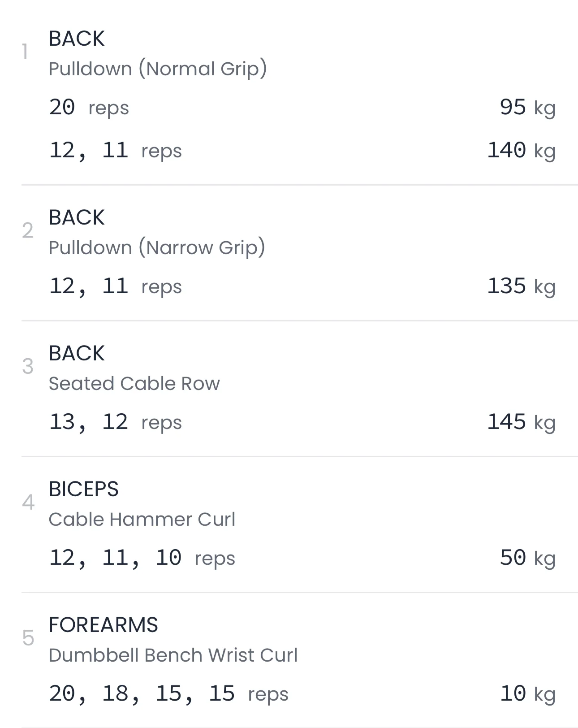Click exercise number 3 index
This screenshot has width=578, height=728.
pos(28,367)
